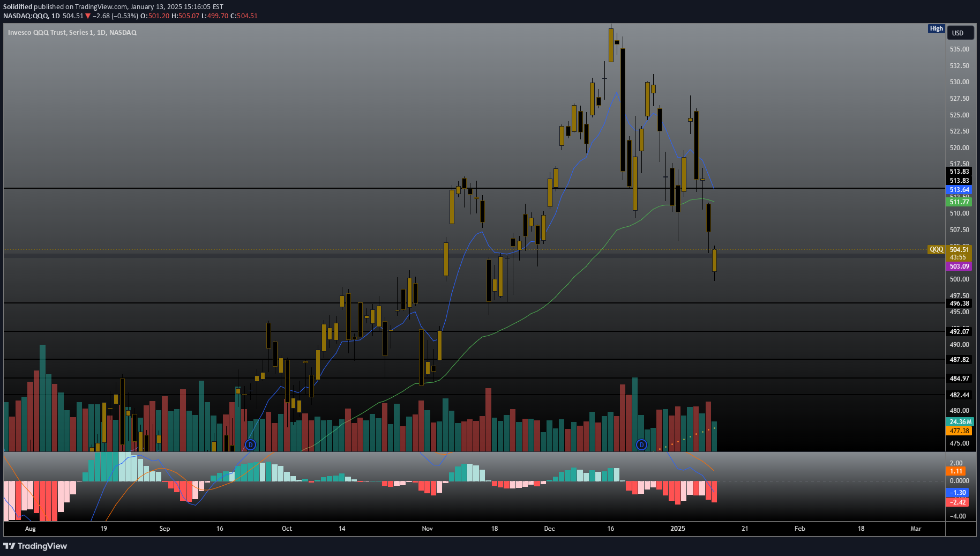
Task: Toggle the High price marker label
Action: coord(936,28)
